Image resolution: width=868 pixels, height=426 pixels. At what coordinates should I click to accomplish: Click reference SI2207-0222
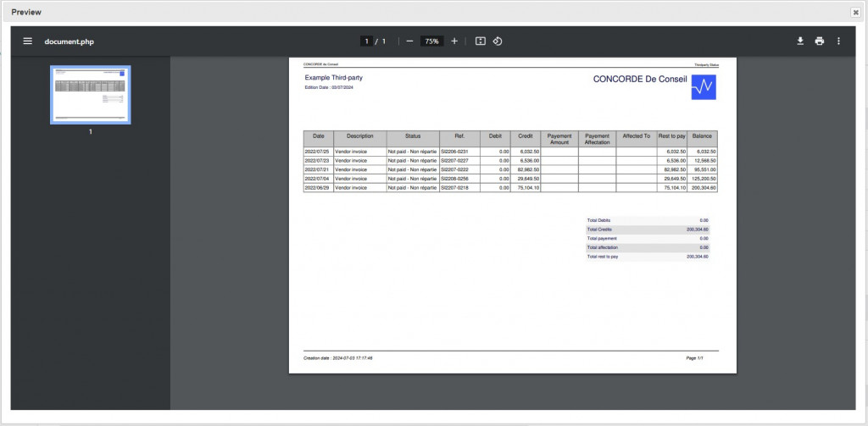pos(454,169)
